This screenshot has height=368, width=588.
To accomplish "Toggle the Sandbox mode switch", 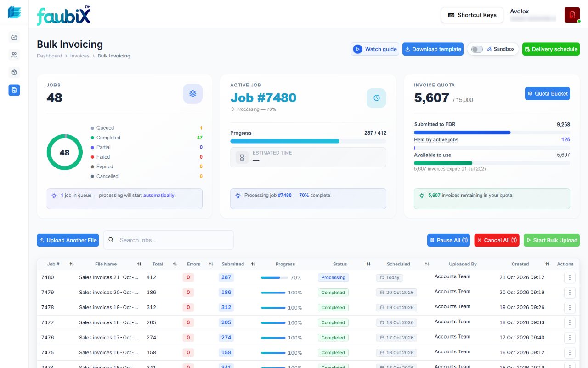I will [x=477, y=49].
